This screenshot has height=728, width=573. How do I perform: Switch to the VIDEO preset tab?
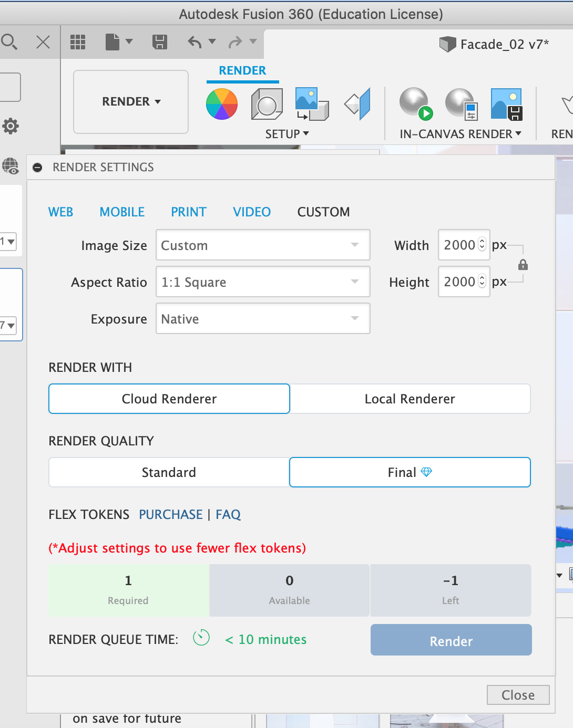click(252, 212)
